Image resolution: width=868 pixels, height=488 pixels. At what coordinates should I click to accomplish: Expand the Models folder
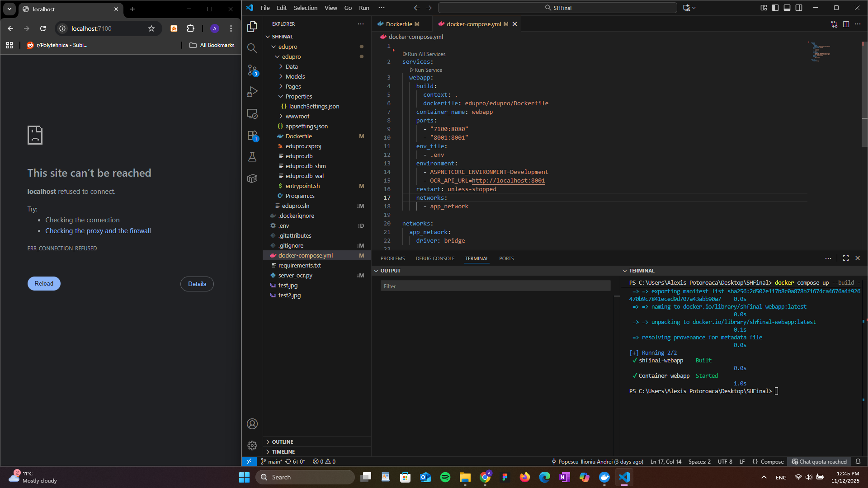coord(295,76)
